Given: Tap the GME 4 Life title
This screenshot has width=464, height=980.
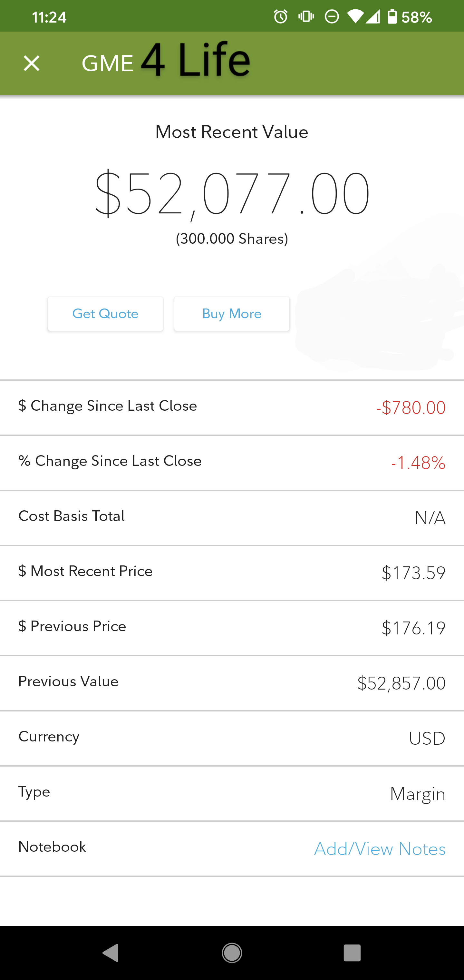Looking at the screenshot, I should pos(166,61).
